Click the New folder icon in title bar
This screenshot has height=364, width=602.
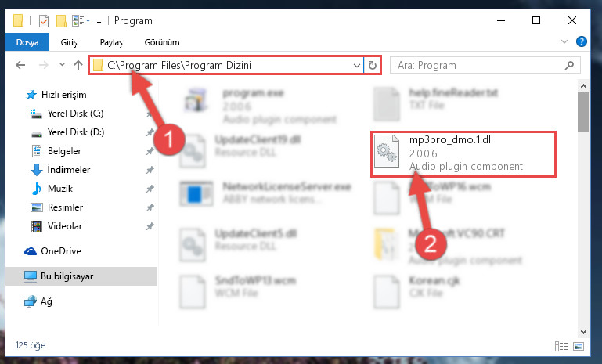pyautogui.click(x=61, y=20)
